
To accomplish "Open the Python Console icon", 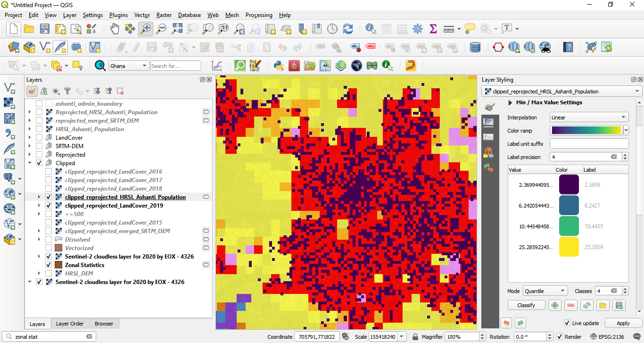I will click(278, 66).
